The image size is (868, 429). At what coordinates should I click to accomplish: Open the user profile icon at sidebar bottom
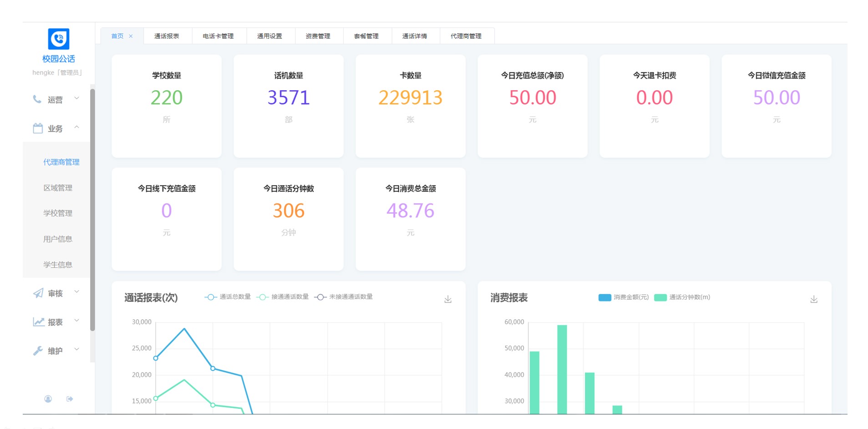click(x=48, y=399)
